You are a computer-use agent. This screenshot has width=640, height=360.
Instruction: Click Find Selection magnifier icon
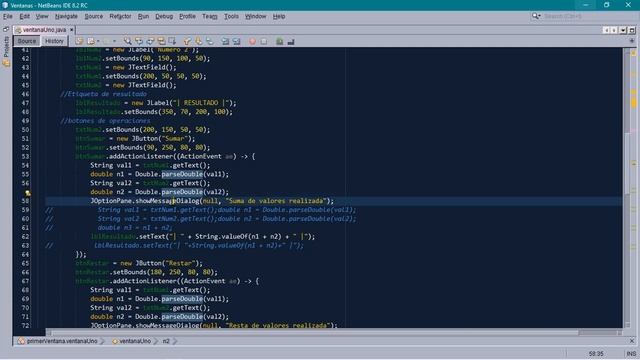[128, 41]
